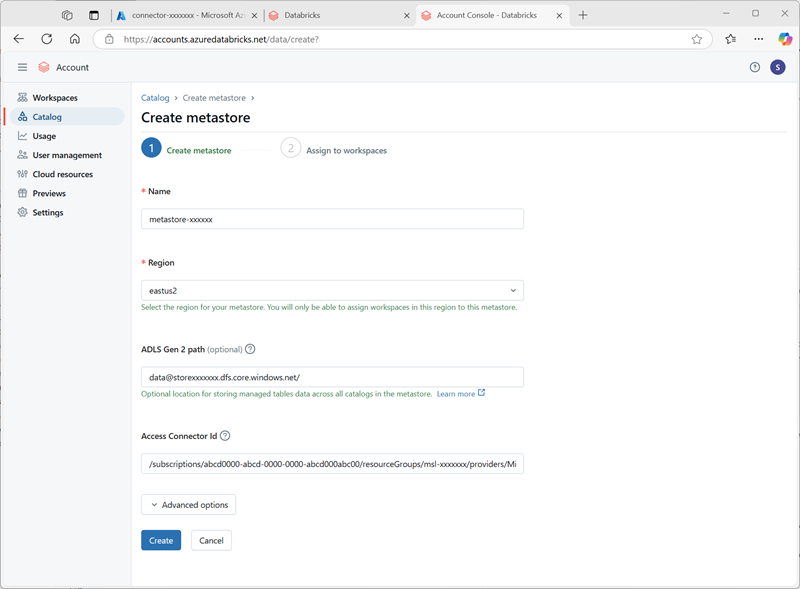
Task: Click the browser workspaces icon
Action: [x=67, y=15]
